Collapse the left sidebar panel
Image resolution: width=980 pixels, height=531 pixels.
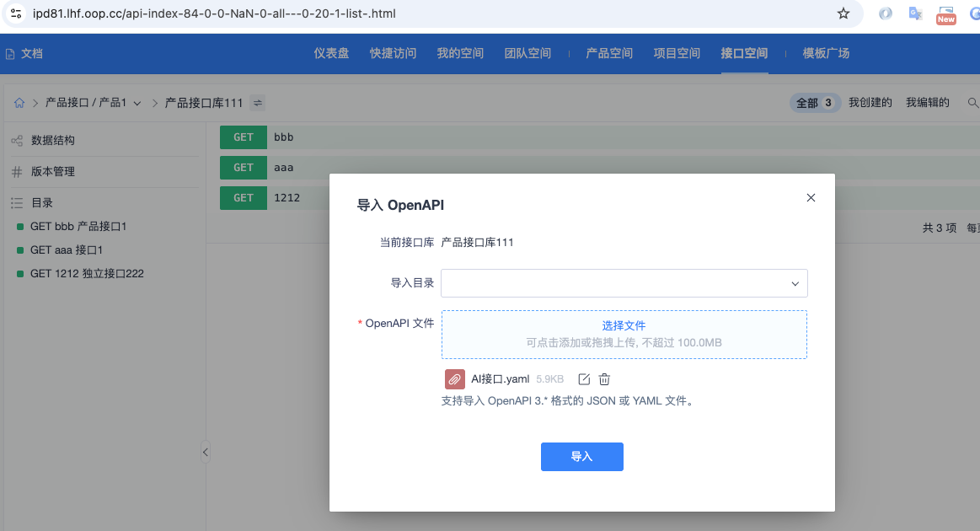(x=205, y=452)
